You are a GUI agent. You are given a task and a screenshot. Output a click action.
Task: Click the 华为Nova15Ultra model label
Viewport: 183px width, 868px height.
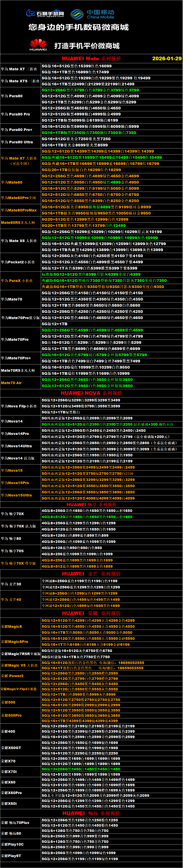[16, 495]
